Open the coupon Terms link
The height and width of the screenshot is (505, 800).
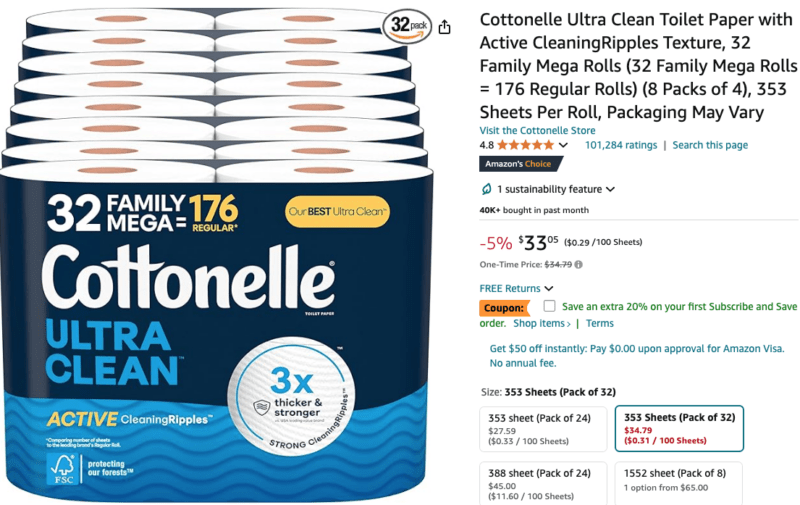[599, 323]
